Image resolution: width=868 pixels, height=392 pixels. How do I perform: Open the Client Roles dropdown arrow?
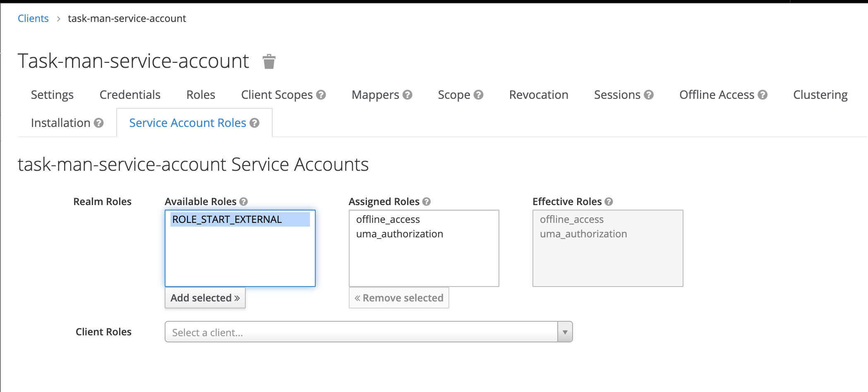(x=565, y=332)
